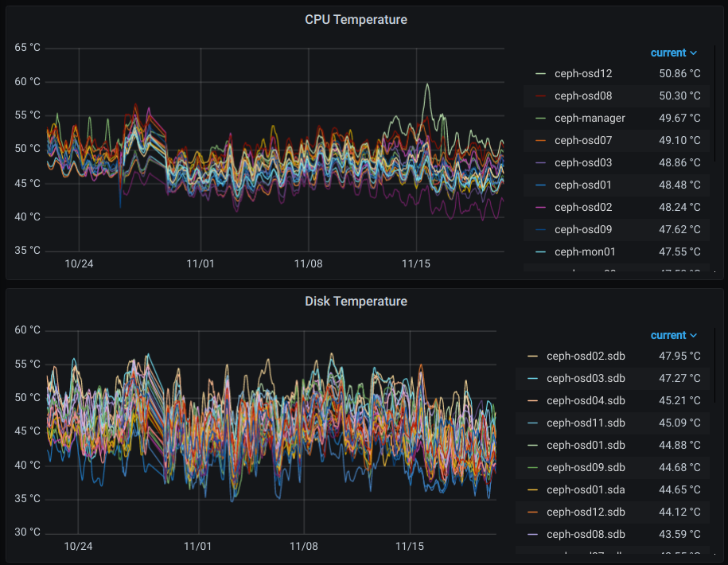Click ceph-osd12.sdb legend label
The image size is (728, 565).
click(x=586, y=512)
